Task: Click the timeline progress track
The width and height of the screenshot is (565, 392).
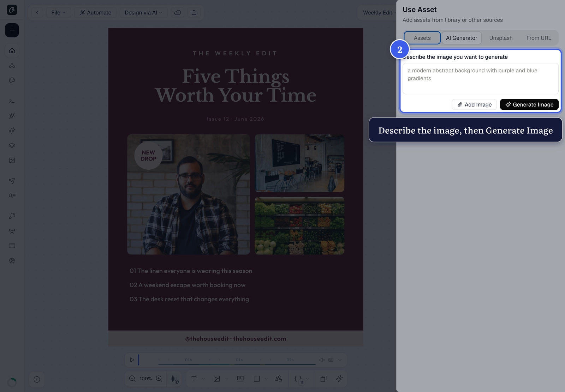Action: pos(237,364)
